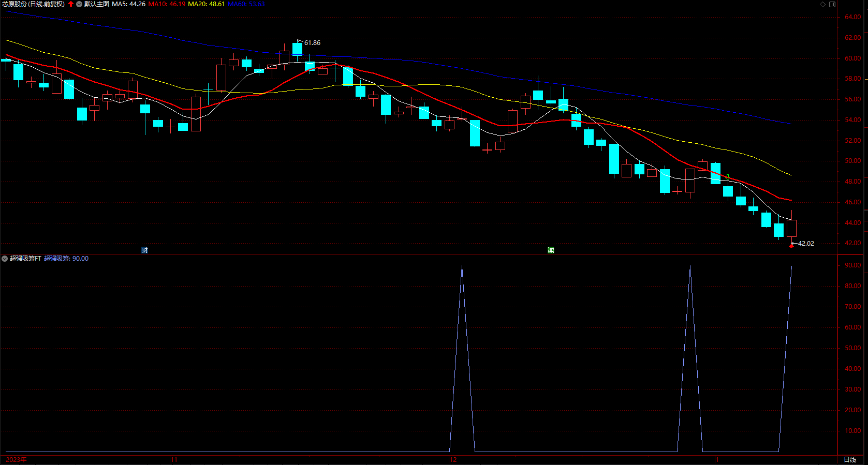The height and width of the screenshot is (465, 868).
Task: Click the 超强吸筹: 90.00 value
Action: tap(66, 259)
